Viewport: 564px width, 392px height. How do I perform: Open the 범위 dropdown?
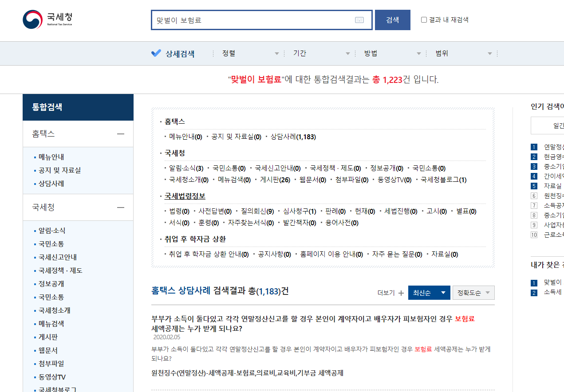[x=464, y=54]
